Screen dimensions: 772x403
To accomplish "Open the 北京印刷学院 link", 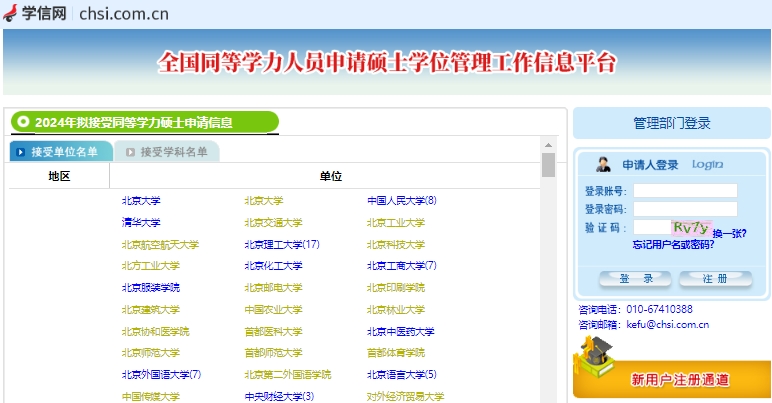I will coord(396,287).
